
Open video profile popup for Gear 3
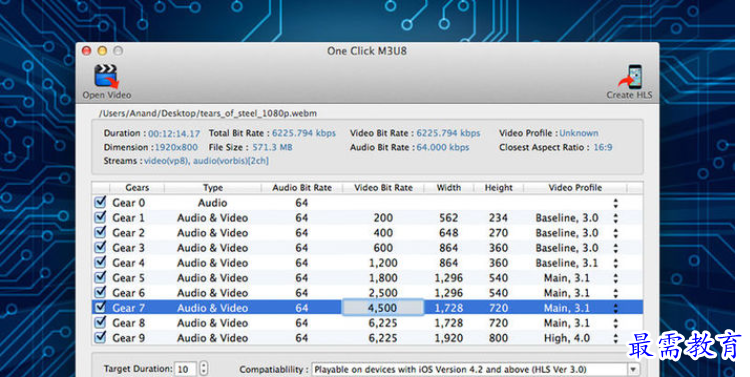click(x=616, y=248)
